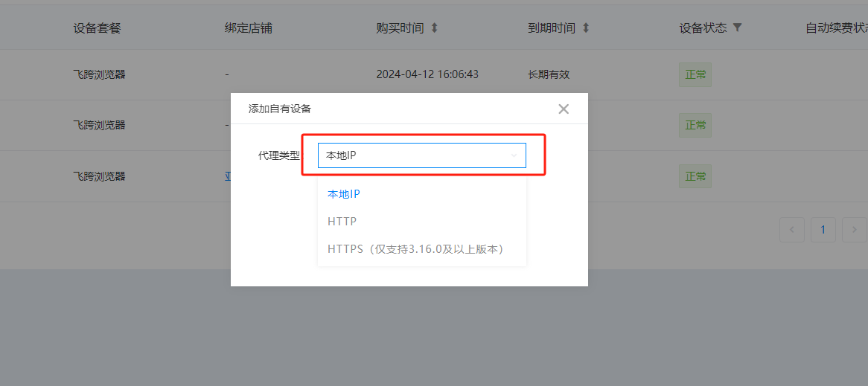868x386 pixels.
Task: Select page 1 in pagination
Action: point(823,230)
